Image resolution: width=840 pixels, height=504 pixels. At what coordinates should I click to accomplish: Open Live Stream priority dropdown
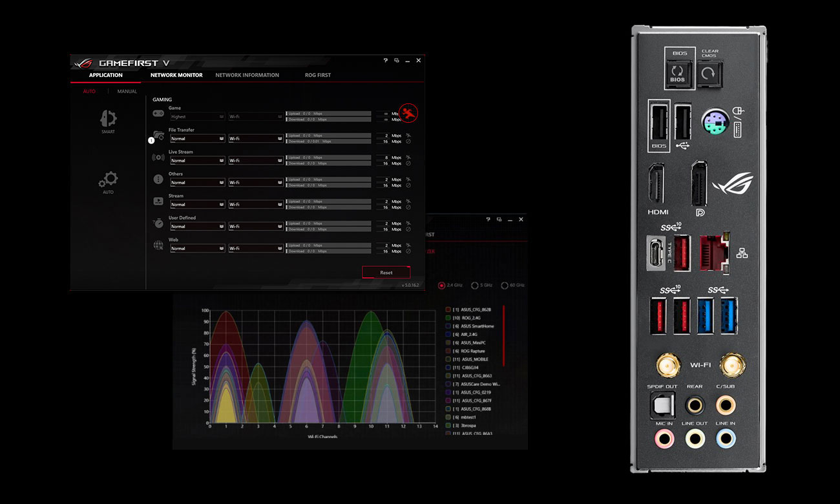[197, 160]
